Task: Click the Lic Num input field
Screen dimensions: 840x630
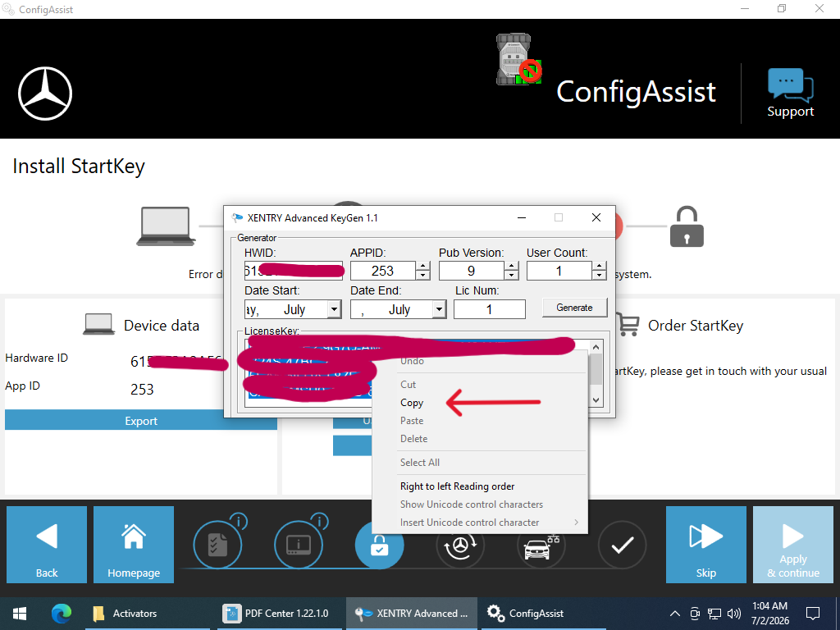Action: pyautogui.click(x=489, y=309)
